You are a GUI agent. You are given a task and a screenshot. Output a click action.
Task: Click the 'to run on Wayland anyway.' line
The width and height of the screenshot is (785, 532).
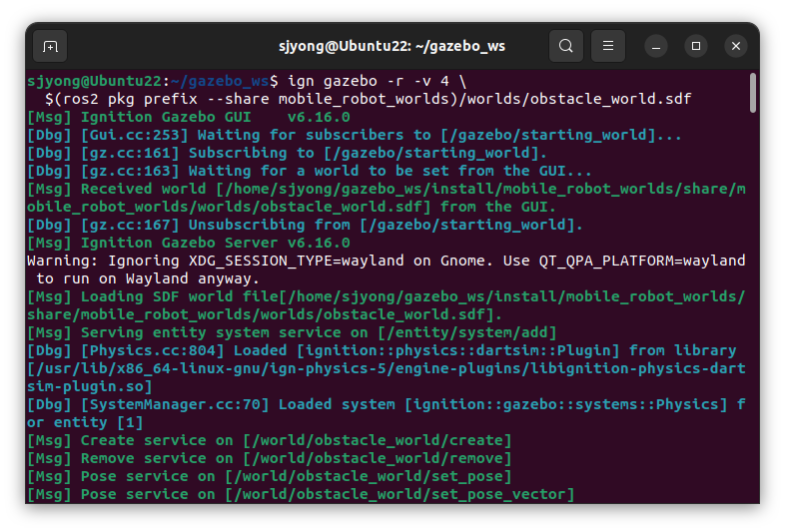coord(148,278)
